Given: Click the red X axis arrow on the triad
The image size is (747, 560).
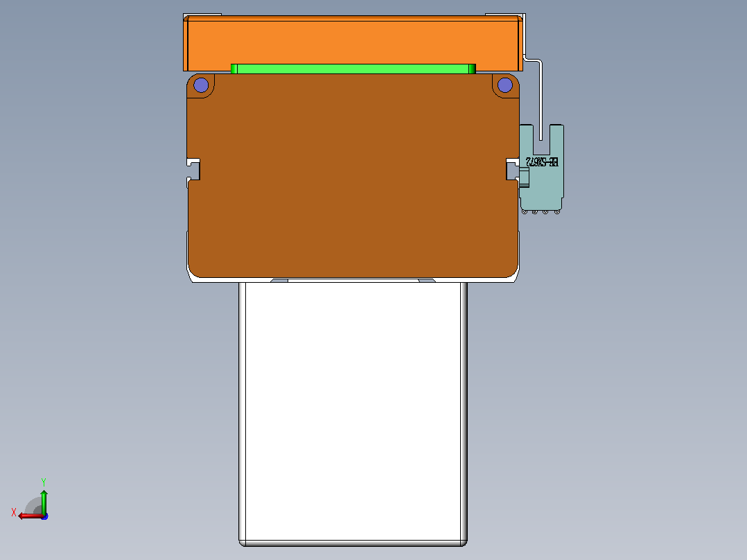Looking at the screenshot, I should click(x=30, y=516).
